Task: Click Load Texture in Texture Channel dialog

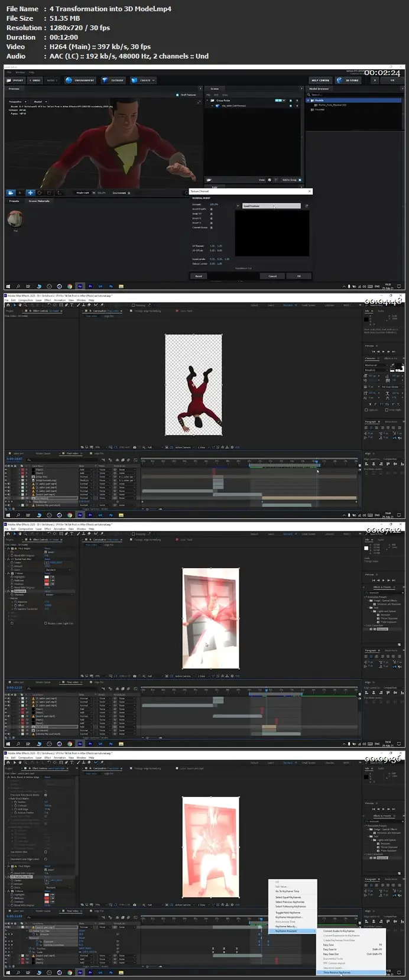Action: click(271, 206)
